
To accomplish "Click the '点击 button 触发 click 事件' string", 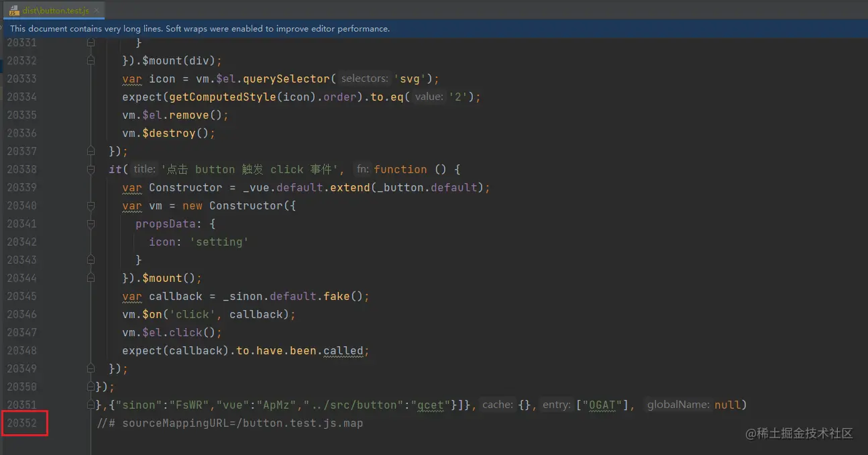I will coord(250,169).
